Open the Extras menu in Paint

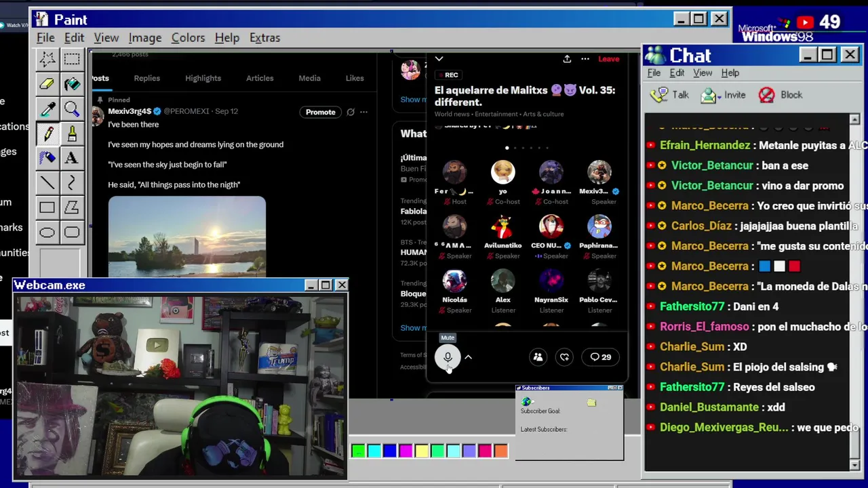pyautogui.click(x=264, y=38)
